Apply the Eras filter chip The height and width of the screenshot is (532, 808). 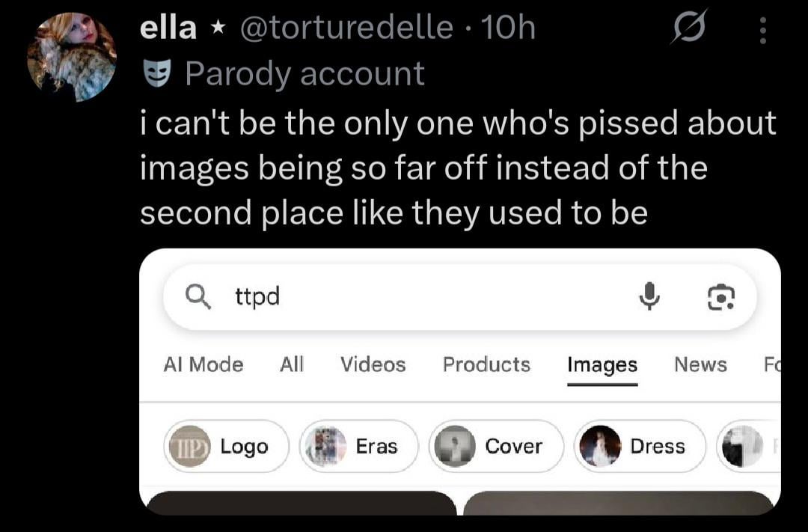[359, 446]
